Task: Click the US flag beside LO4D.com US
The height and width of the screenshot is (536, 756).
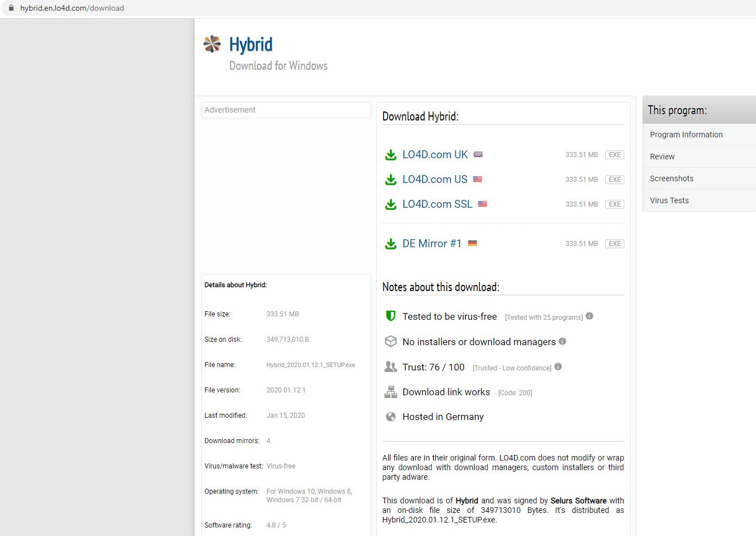Action: click(478, 179)
